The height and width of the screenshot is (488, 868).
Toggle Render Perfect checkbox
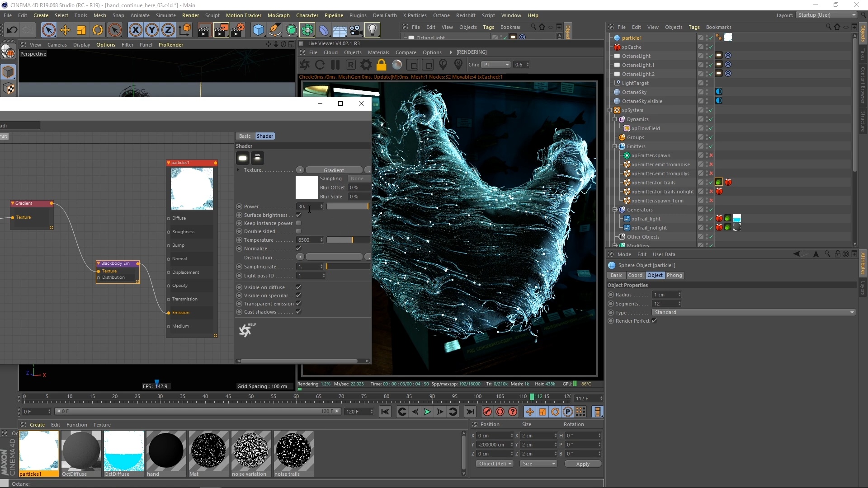pos(654,321)
